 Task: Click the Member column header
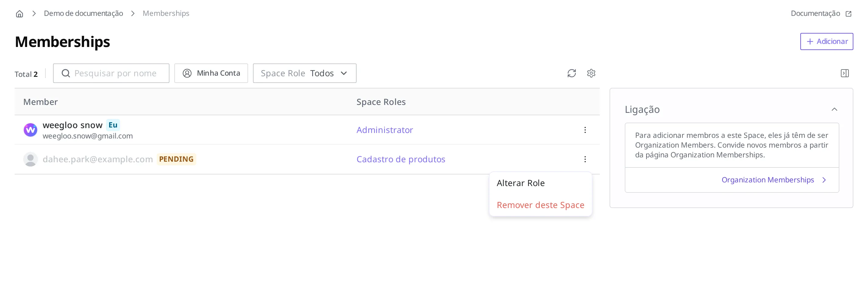pos(41,102)
